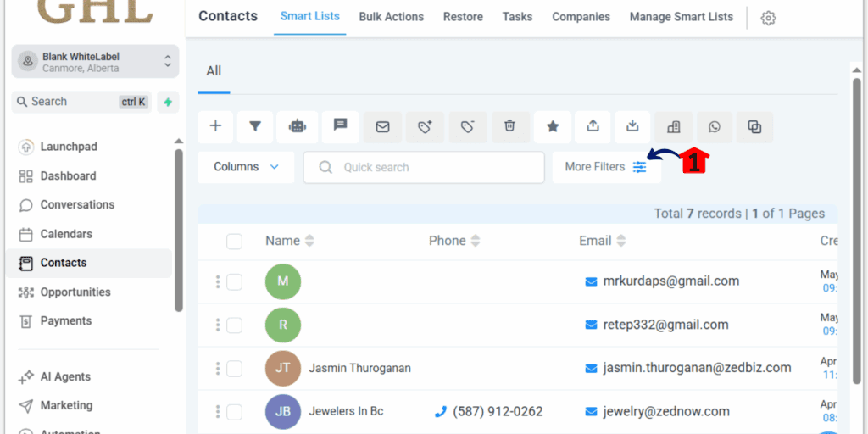
Task: Expand the Blank WhiteLabel account switcher
Action: pyautogui.click(x=95, y=61)
